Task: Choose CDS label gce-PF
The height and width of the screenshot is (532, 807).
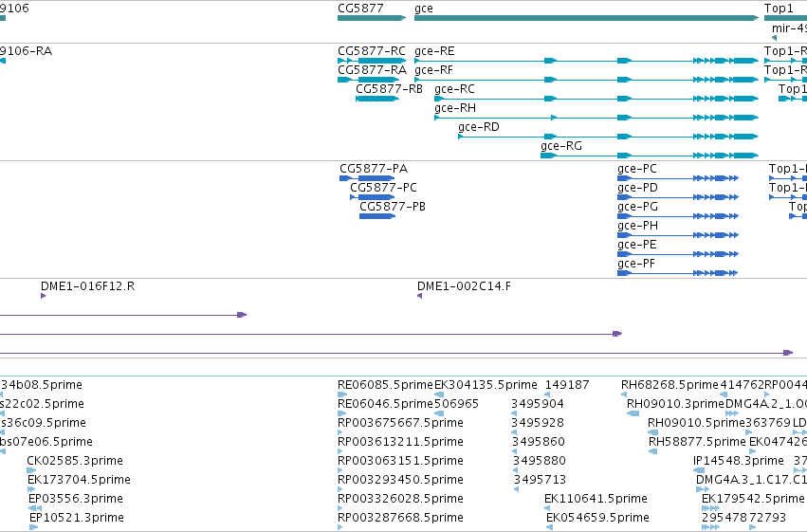Action: [x=636, y=264]
